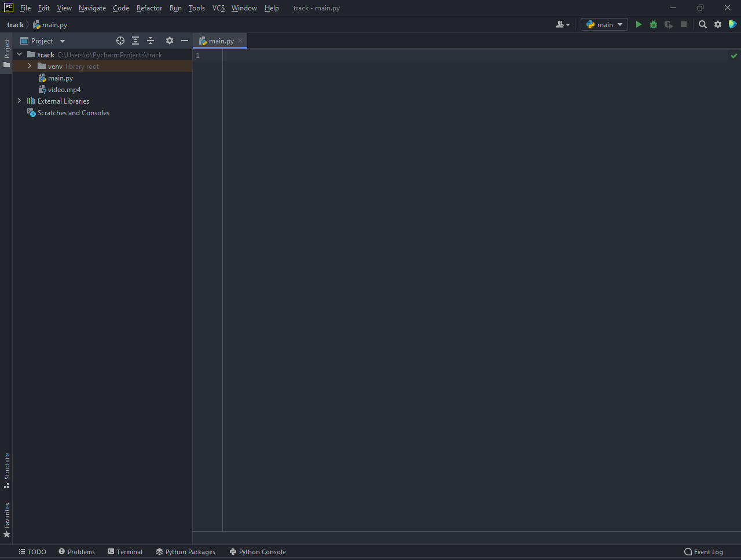Select video.mp4 in the Project tree
Screen dimensions: 741x560
coord(64,89)
